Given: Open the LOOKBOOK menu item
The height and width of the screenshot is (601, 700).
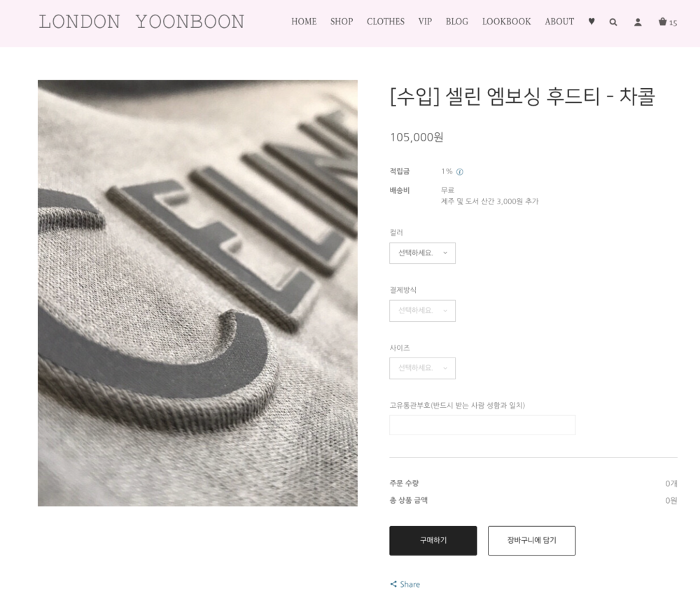Looking at the screenshot, I should click(x=506, y=22).
